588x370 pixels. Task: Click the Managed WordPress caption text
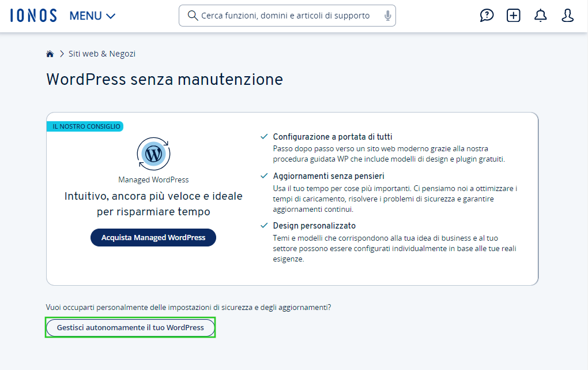click(x=153, y=180)
